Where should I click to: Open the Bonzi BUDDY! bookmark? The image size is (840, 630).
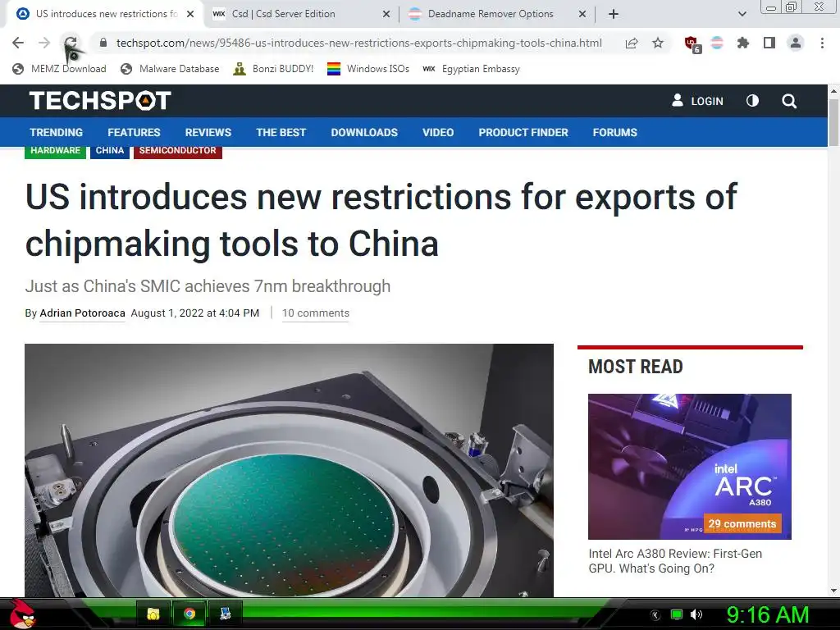click(273, 69)
